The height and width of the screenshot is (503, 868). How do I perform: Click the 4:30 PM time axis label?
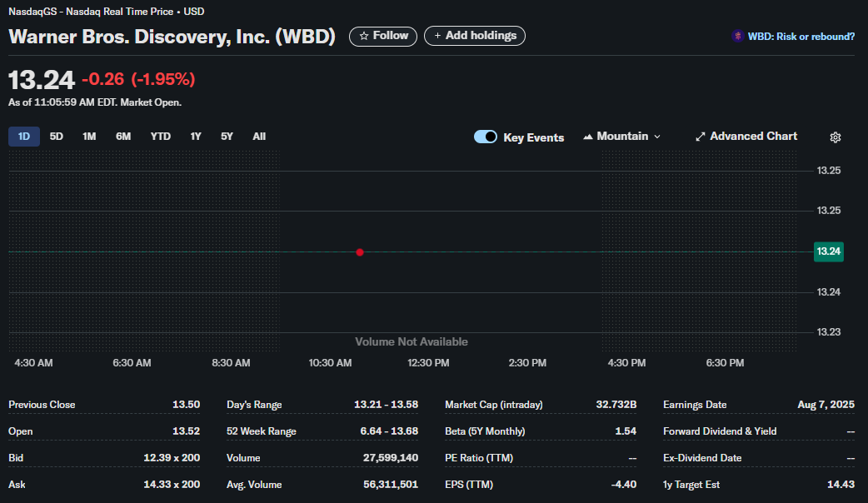(x=626, y=363)
